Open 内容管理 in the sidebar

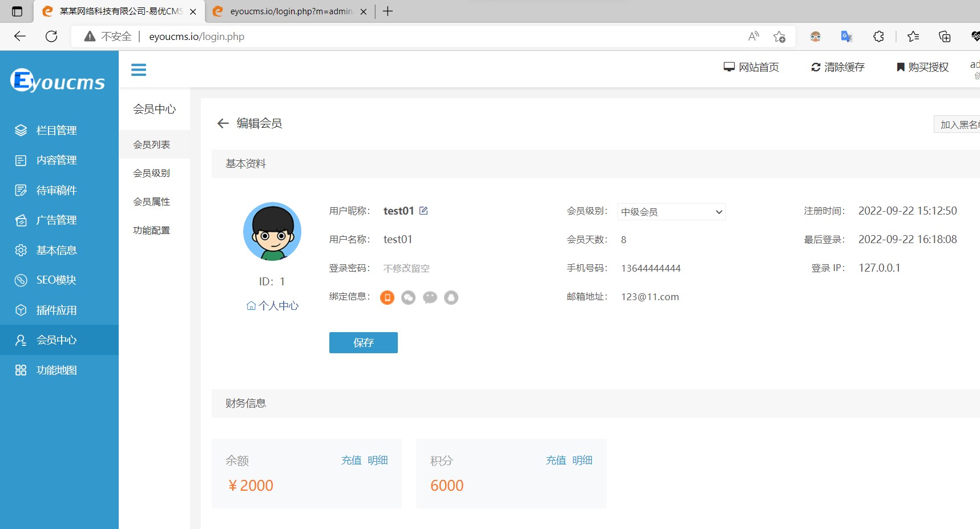[59, 160]
